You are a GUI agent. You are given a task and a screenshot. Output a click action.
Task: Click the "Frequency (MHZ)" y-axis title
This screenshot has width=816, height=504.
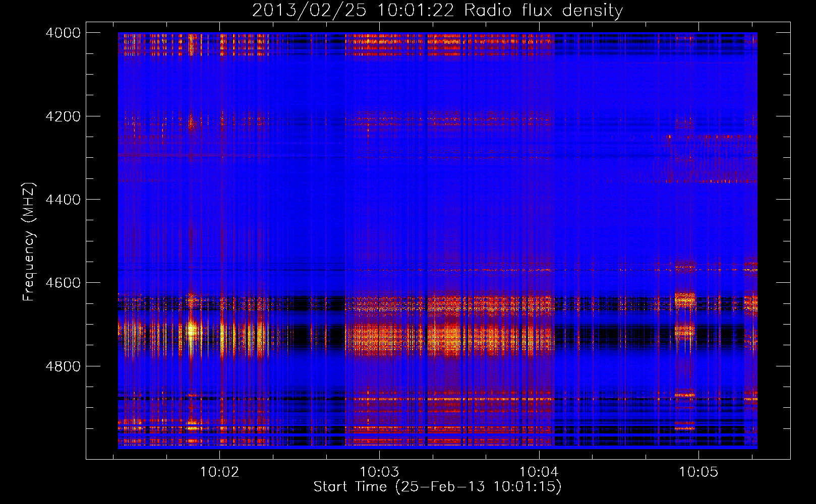coord(29,242)
